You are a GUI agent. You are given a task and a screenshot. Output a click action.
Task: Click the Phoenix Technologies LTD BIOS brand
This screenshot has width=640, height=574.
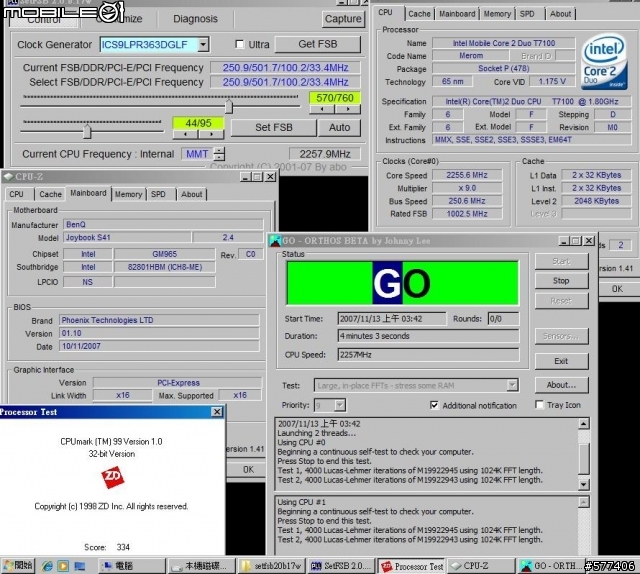[x=159, y=320]
